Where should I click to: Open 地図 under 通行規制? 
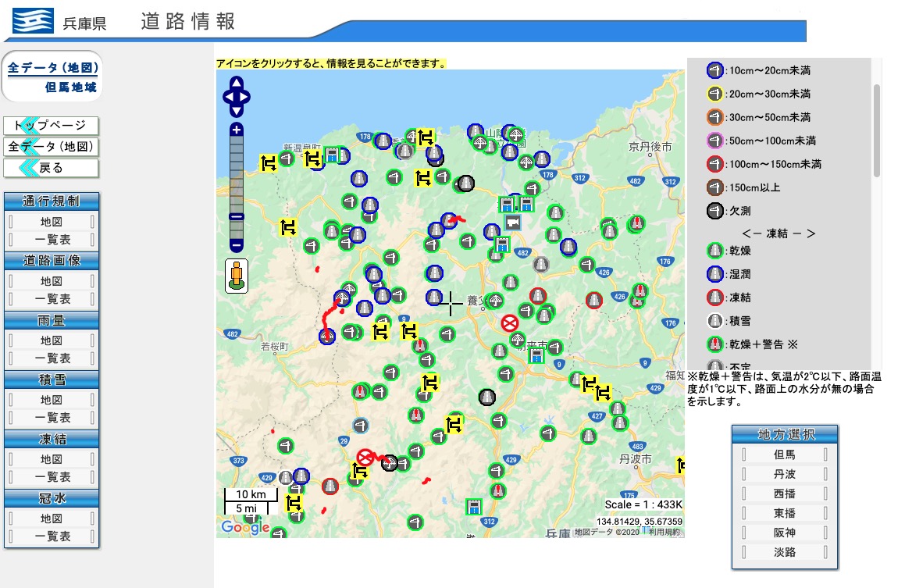(x=52, y=222)
